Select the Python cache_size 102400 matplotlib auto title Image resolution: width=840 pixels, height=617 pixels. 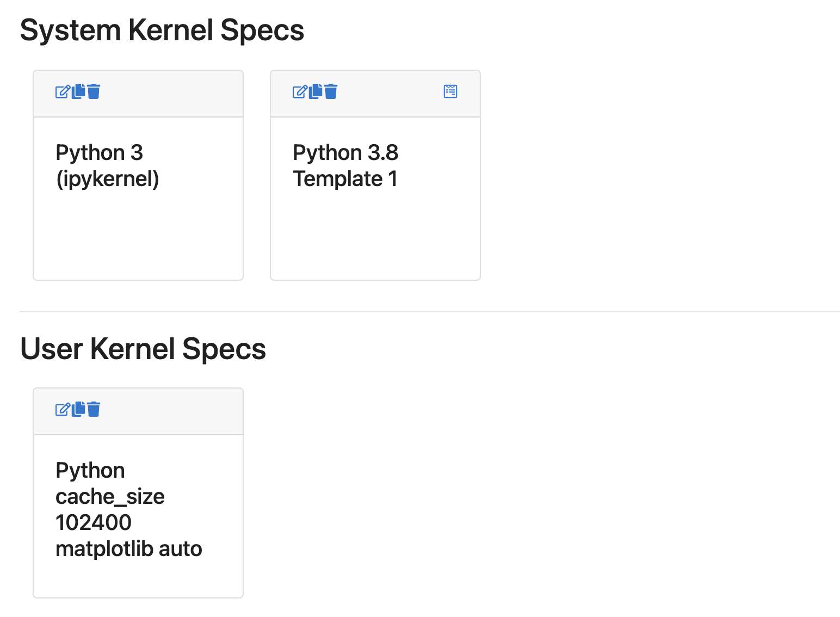tap(128, 509)
